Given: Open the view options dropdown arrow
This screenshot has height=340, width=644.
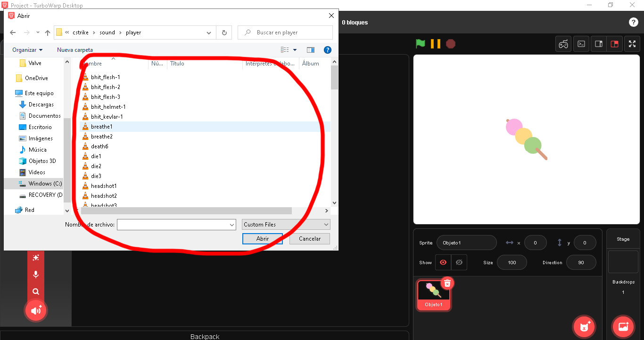Looking at the screenshot, I should (295, 50).
